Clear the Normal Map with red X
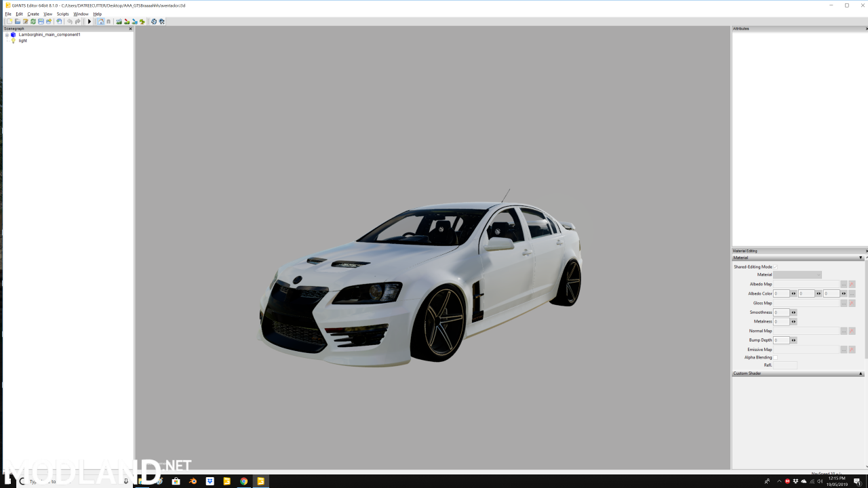This screenshot has width=868, height=488. coord(852,331)
